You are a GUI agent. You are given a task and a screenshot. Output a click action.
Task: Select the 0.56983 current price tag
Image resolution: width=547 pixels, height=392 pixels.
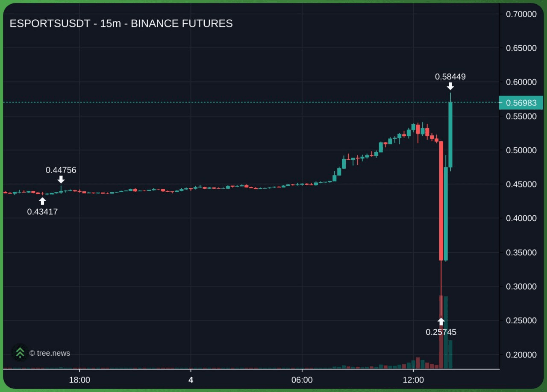point(521,103)
